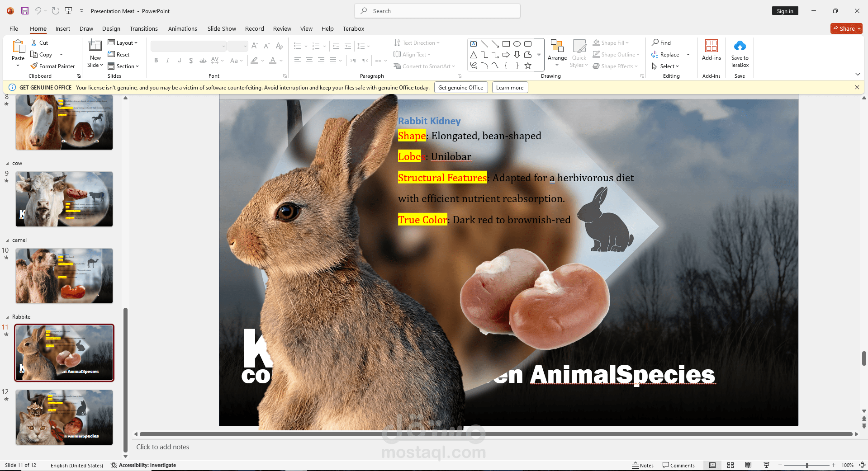Start presentation from beginning icon
Image resolution: width=868 pixels, height=471 pixels.
click(x=68, y=11)
